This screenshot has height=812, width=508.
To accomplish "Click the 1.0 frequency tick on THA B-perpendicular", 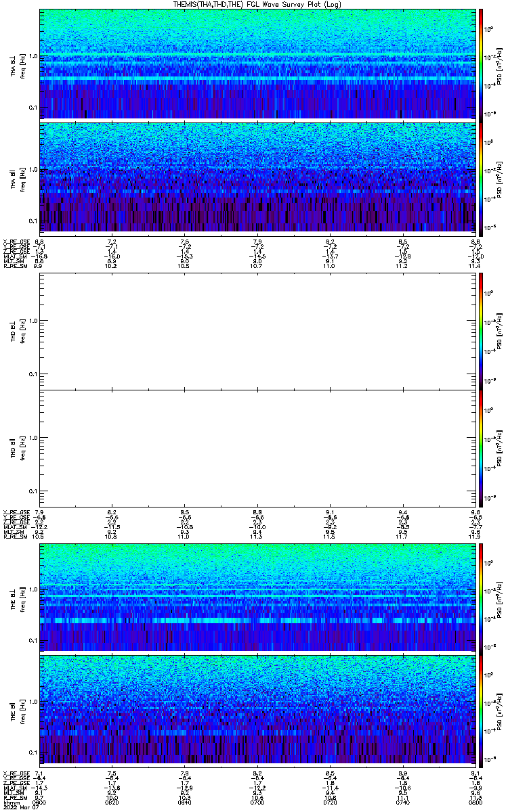I will coord(33,57).
